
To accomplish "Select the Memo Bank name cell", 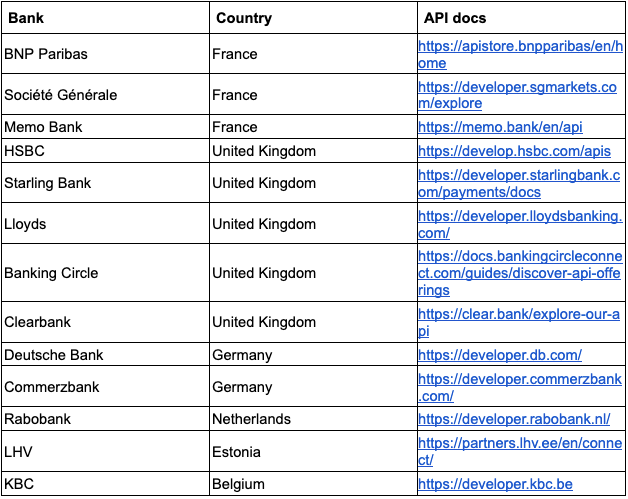I will tap(105, 127).
